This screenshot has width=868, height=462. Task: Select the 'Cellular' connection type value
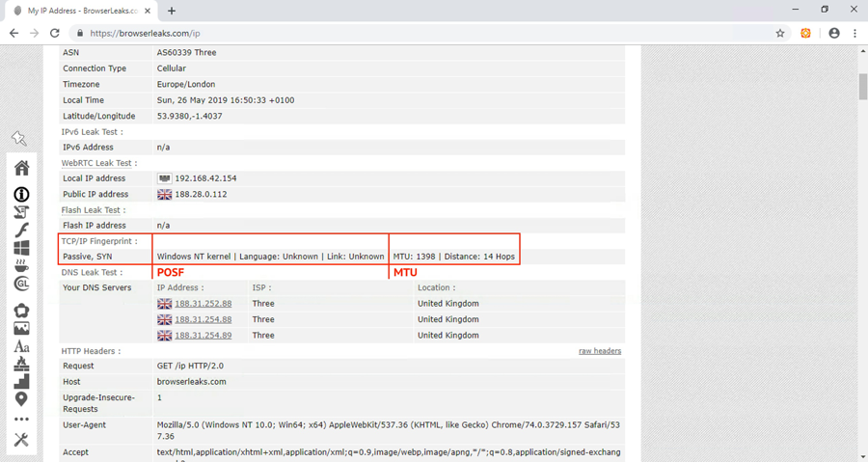pyautogui.click(x=172, y=68)
